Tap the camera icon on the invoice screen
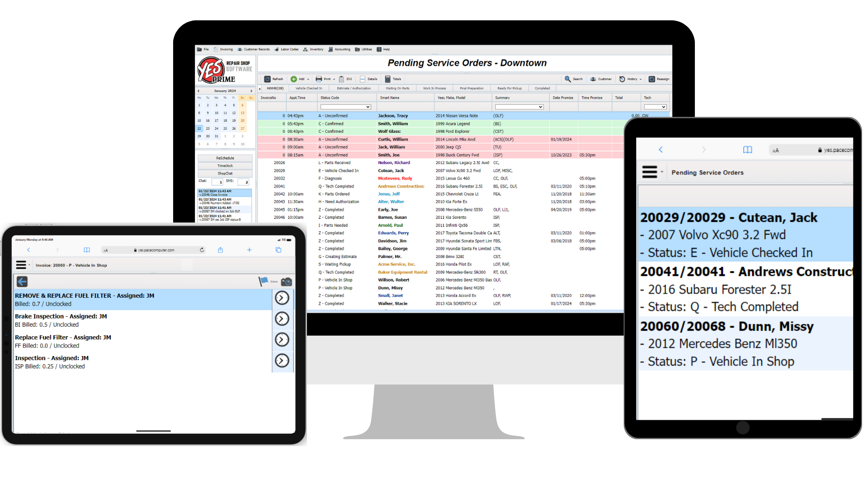This screenshot has width=868, height=488. click(287, 282)
